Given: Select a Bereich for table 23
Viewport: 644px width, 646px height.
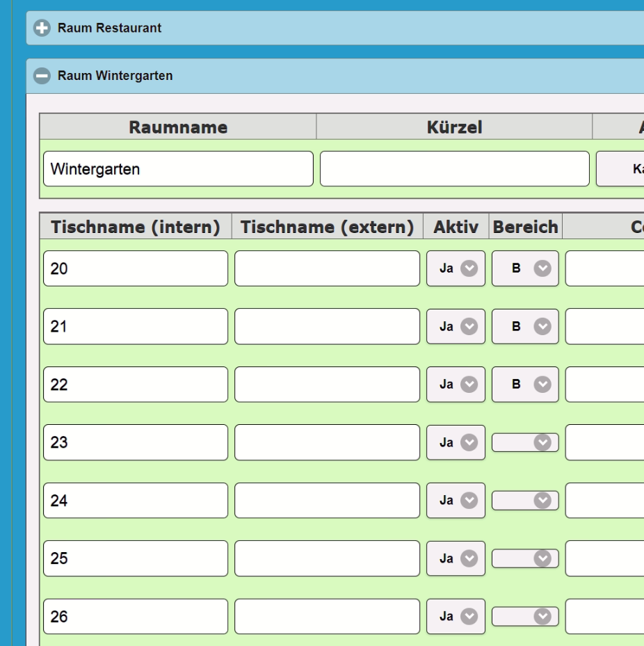Looking at the screenshot, I should 525,442.
